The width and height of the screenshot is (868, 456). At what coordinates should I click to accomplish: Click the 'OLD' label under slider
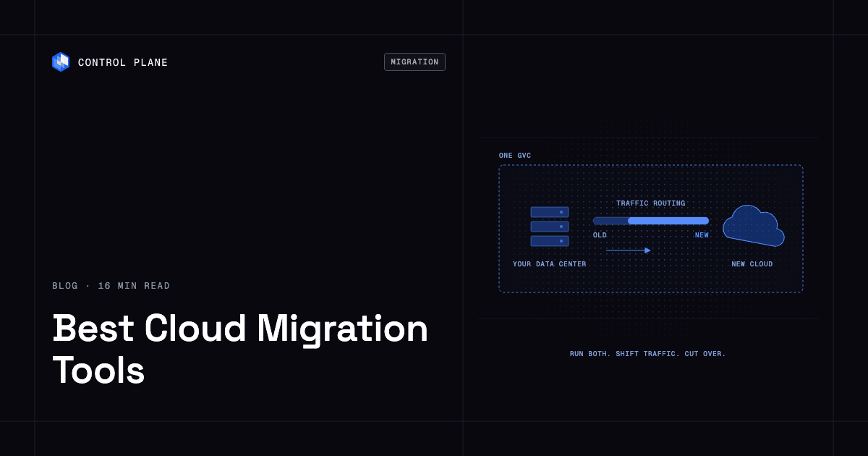(600, 235)
